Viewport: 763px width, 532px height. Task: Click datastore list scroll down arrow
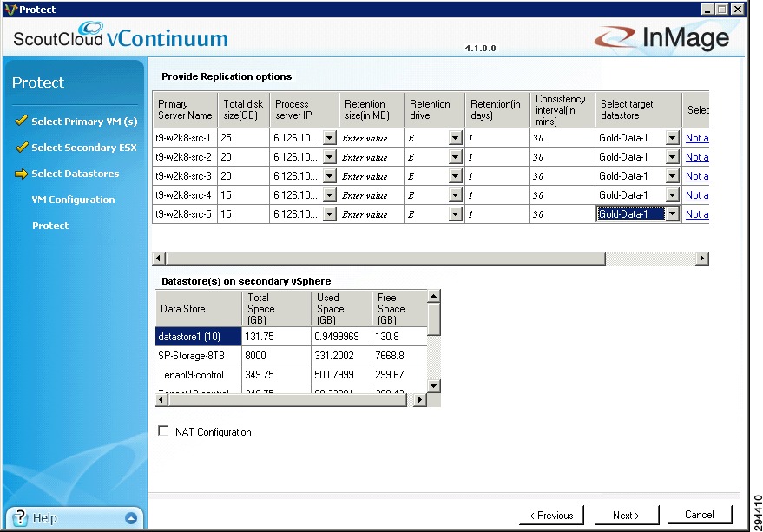click(x=433, y=386)
